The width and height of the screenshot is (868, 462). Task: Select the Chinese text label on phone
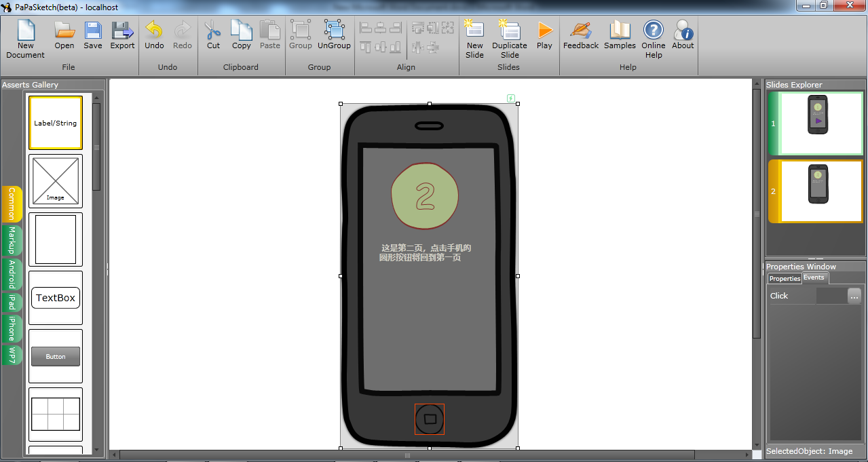[426, 253]
